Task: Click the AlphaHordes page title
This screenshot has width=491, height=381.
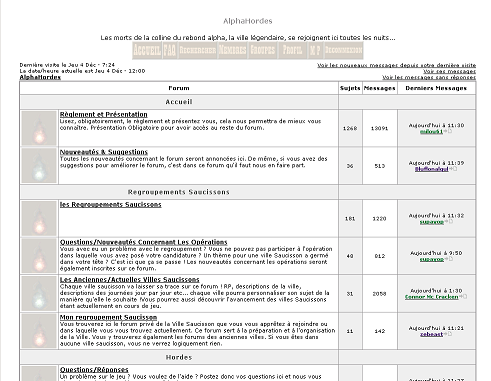Action: coord(248,21)
